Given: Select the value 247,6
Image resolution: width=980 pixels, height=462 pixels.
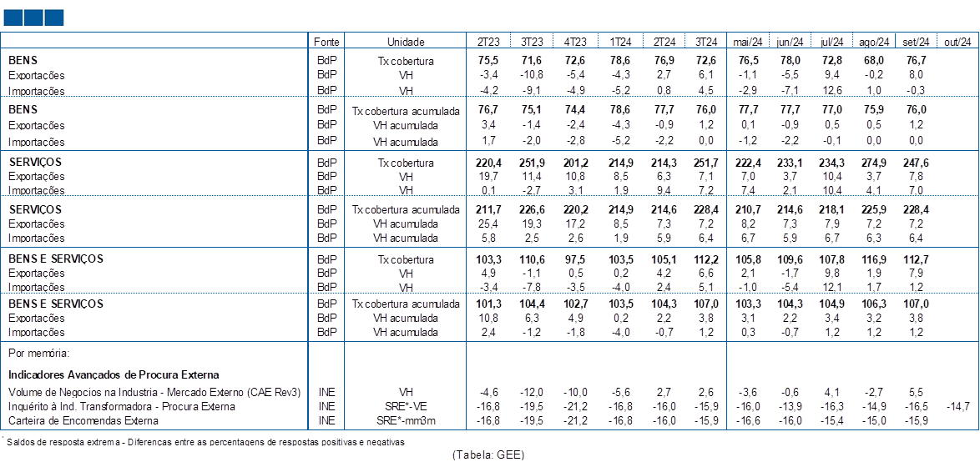Looking at the screenshot, I should pyautogui.click(x=917, y=163).
